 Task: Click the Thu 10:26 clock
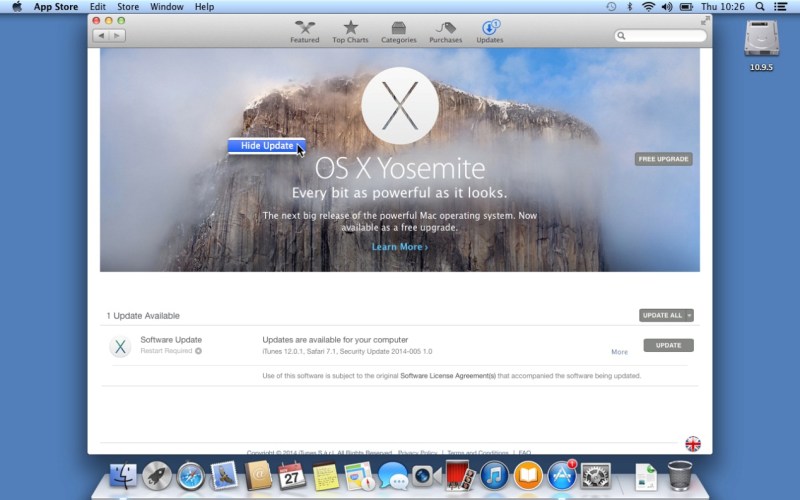pyautogui.click(x=722, y=7)
